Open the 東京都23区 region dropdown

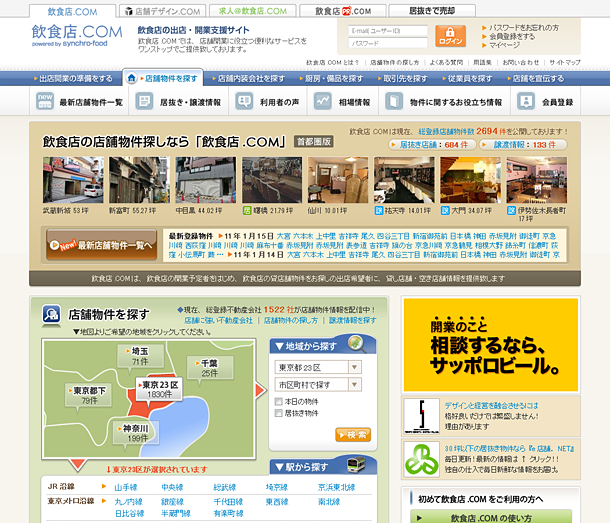click(318, 367)
